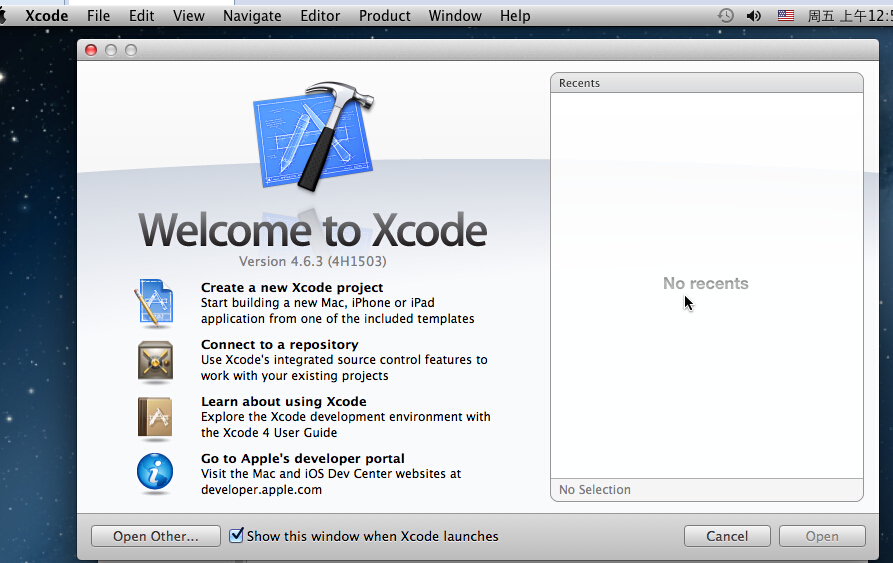The width and height of the screenshot is (893, 563).
Task: Open the Editor menu
Action: [x=320, y=16]
